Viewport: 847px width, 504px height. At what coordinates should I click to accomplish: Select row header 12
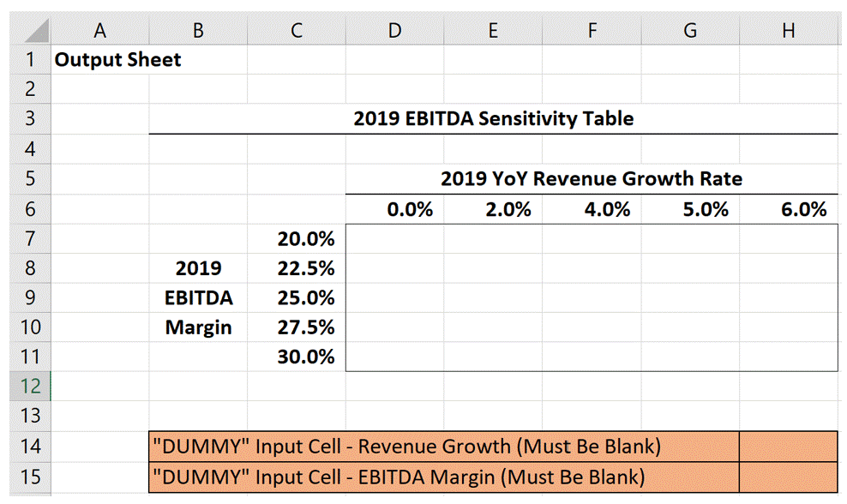[x=30, y=387]
